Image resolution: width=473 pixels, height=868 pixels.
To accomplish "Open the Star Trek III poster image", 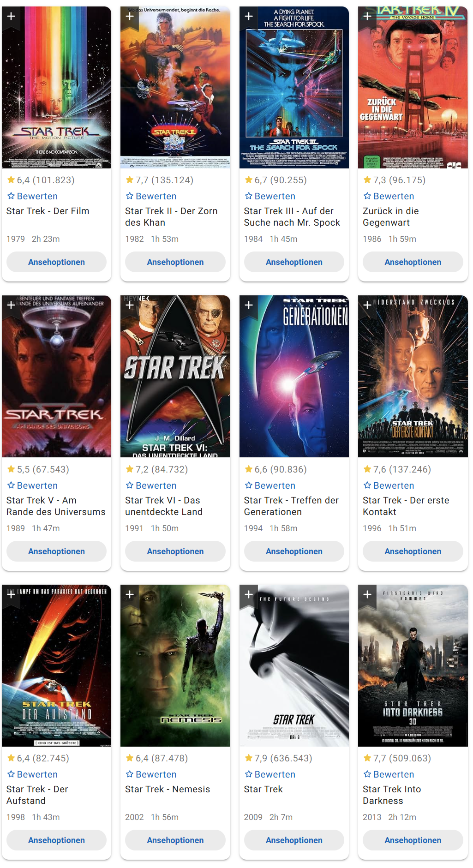I will [x=294, y=87].
